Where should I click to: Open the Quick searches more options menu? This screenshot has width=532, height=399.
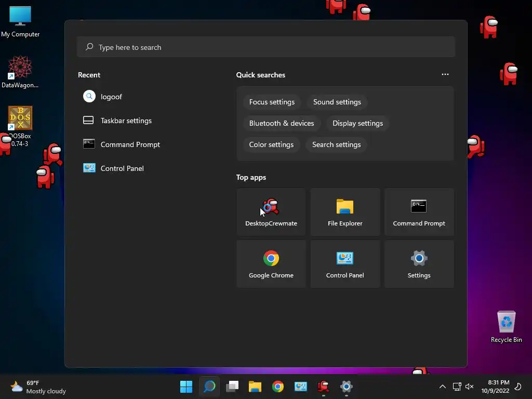coord(445,74)
